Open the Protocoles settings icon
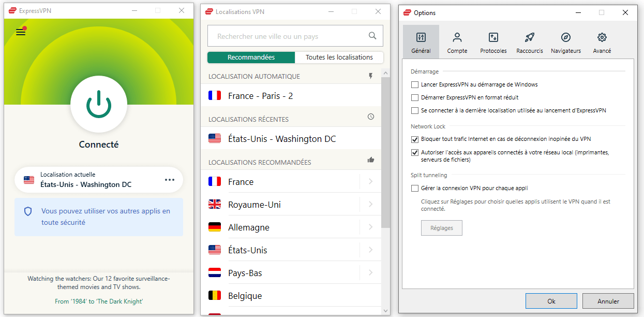 493,37
